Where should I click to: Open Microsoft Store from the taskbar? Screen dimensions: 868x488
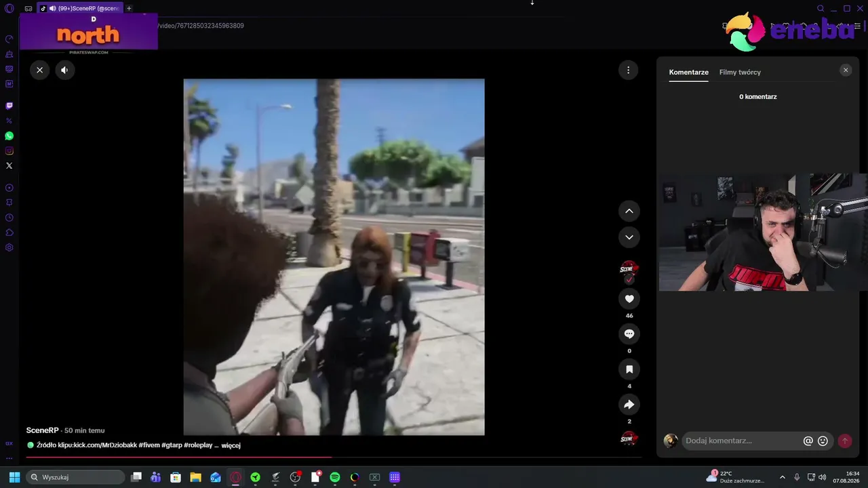click(176, 477)
